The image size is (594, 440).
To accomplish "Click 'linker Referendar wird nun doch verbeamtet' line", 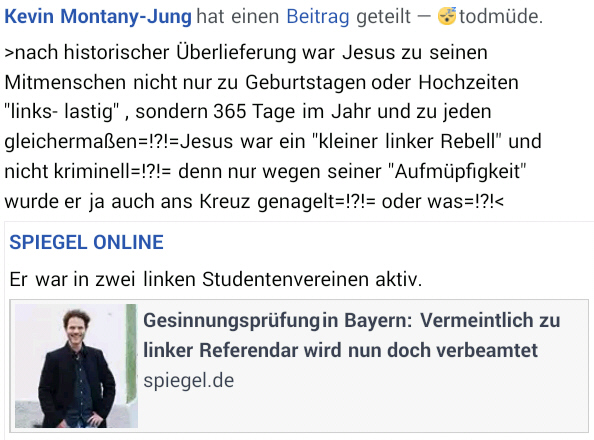I will point(340,350).
